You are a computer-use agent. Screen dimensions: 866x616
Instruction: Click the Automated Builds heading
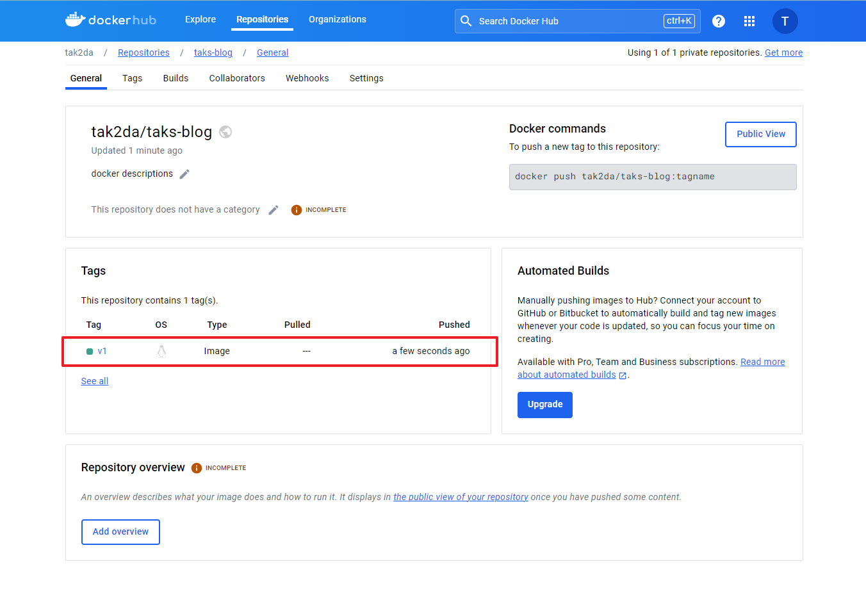[563, 271]
